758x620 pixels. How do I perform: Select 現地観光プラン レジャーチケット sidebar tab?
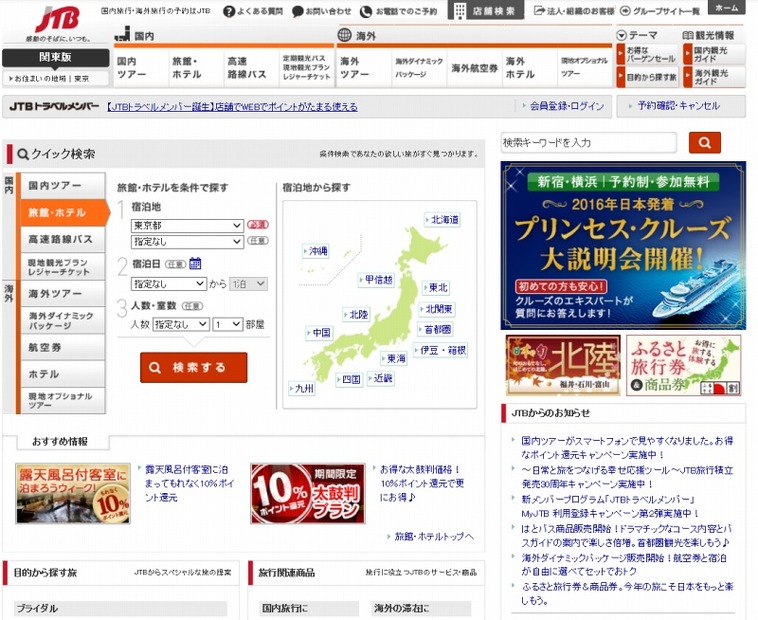[x=62, y=267]
